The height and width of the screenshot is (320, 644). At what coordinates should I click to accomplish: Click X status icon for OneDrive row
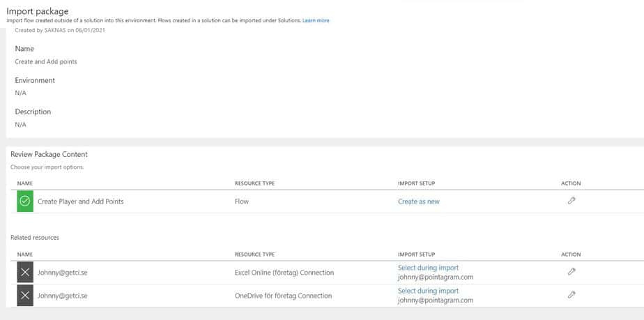25,296
